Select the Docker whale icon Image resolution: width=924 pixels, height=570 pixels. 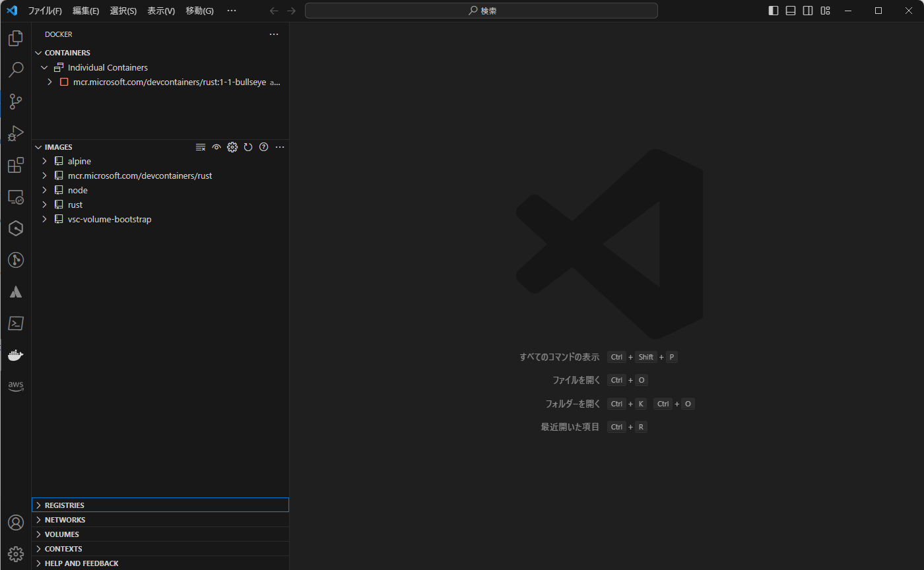coord(15,355)
